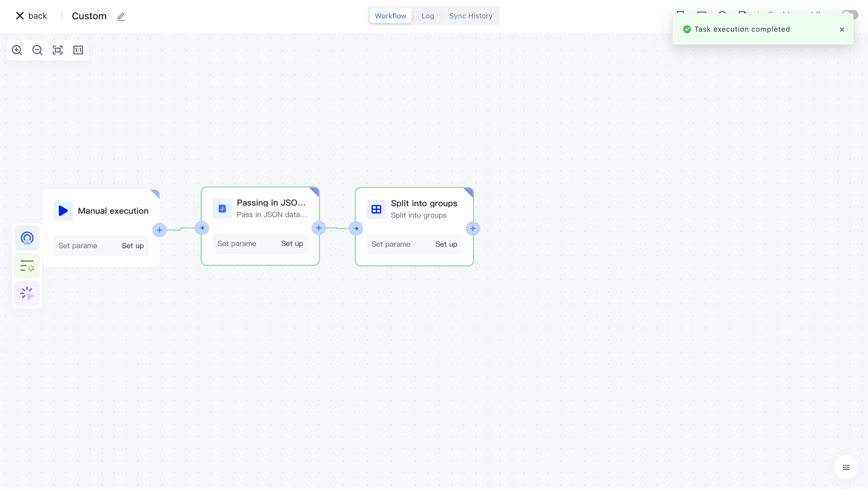
Task: Open the trigger nodes sidebar icon
Action: click(x=27, y=238)
